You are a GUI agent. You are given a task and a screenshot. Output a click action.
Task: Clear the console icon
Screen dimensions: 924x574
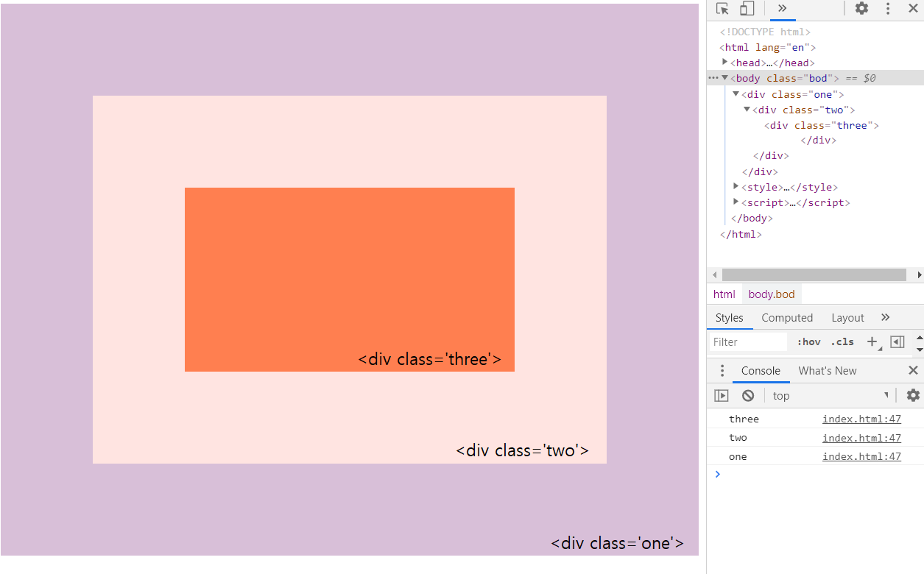pos(748,396)
